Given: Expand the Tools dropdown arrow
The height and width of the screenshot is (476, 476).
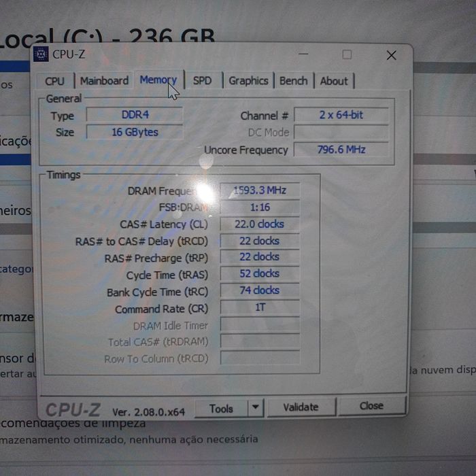Looking at the screenshot, I should click(x=256, y=408).
